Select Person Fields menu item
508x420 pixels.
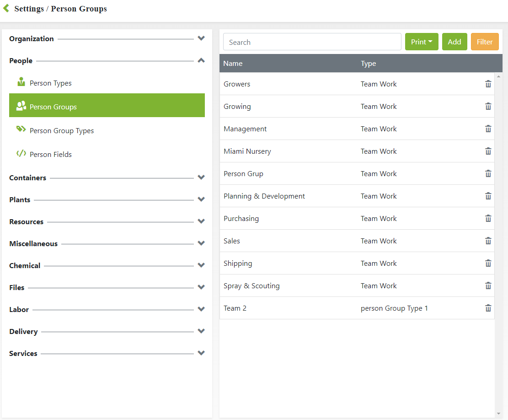tap(50, 155)
